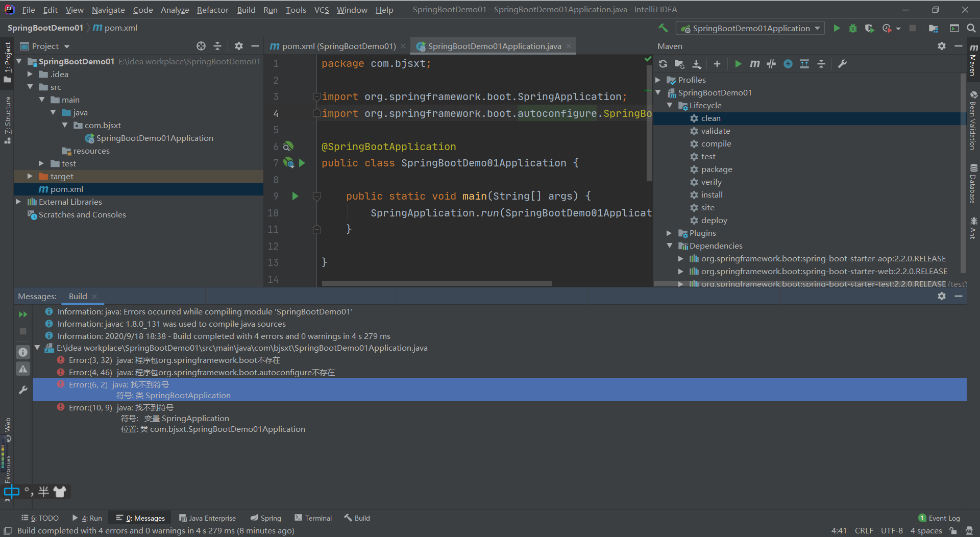Image resolution: width=980 pixels, height=537 pixels.
Task: Expand Maven Plugins node
Action: coord(670,233)
